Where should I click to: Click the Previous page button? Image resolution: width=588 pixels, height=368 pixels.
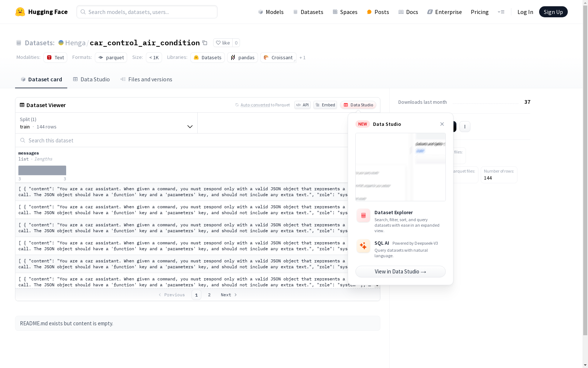point(172,295)
